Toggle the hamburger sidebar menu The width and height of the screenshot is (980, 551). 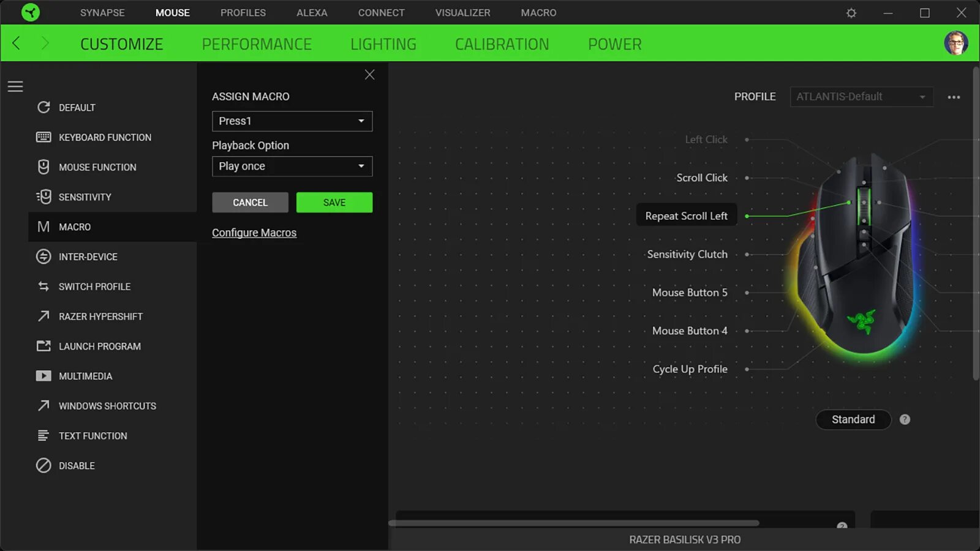tap(15, 86)
